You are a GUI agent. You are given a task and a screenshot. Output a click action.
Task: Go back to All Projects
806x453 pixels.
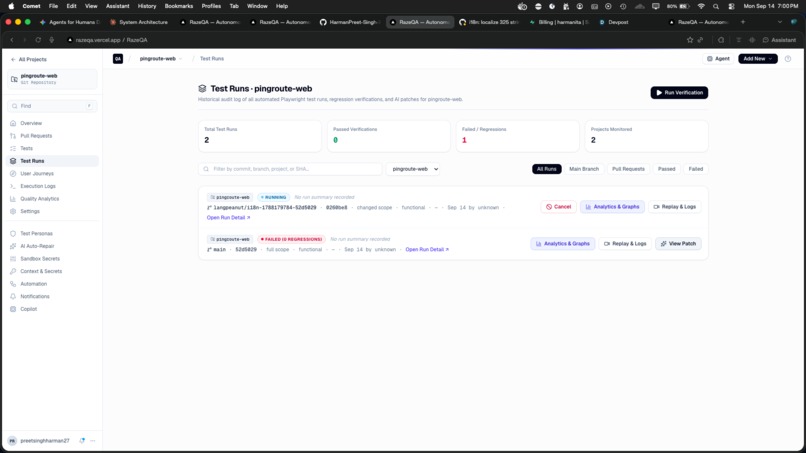29,60
